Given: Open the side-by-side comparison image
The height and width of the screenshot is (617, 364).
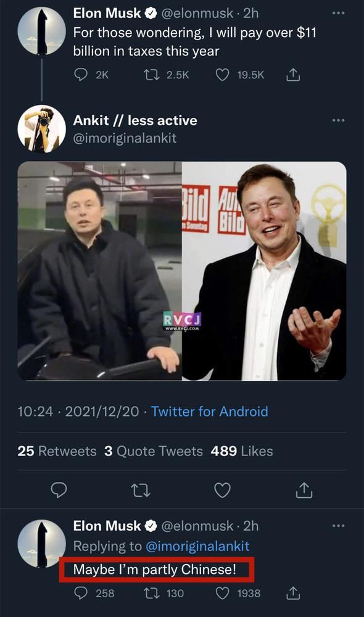Looking at the screenshot, I should 182,271.
